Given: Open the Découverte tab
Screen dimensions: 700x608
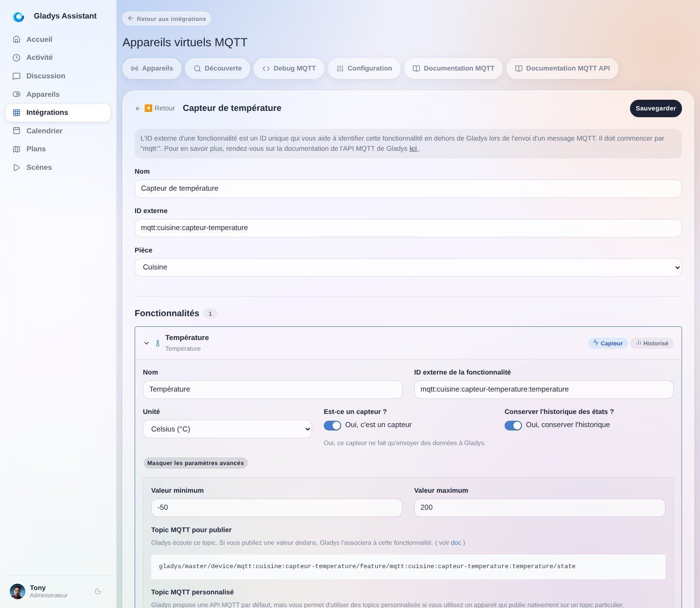Looking at the screenshot, I should (x=217, y=69).
